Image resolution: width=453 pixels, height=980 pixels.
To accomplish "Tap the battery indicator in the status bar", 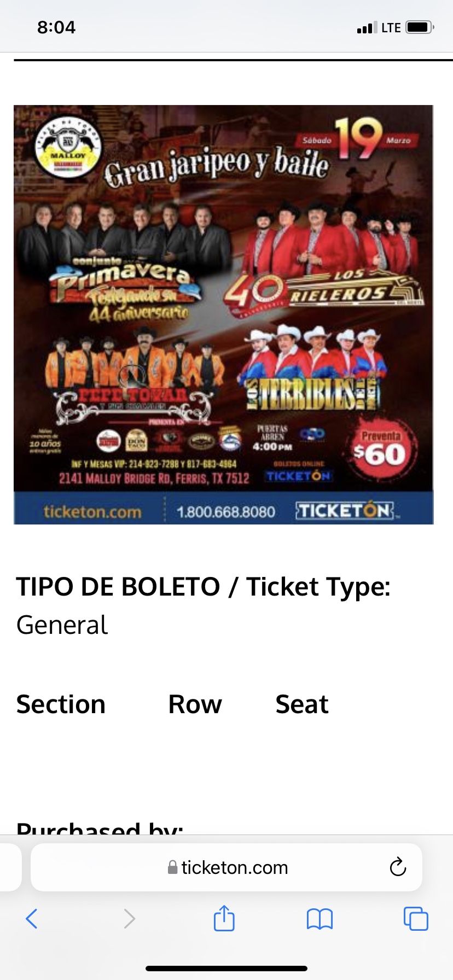I will (x=420, y=27).
